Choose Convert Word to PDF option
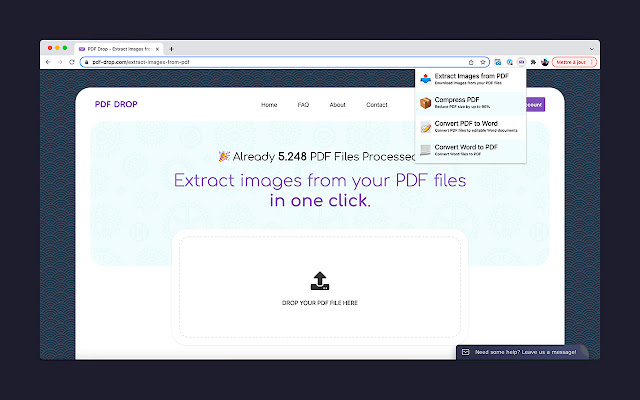 pyautogui.click(x=471, y=150)
